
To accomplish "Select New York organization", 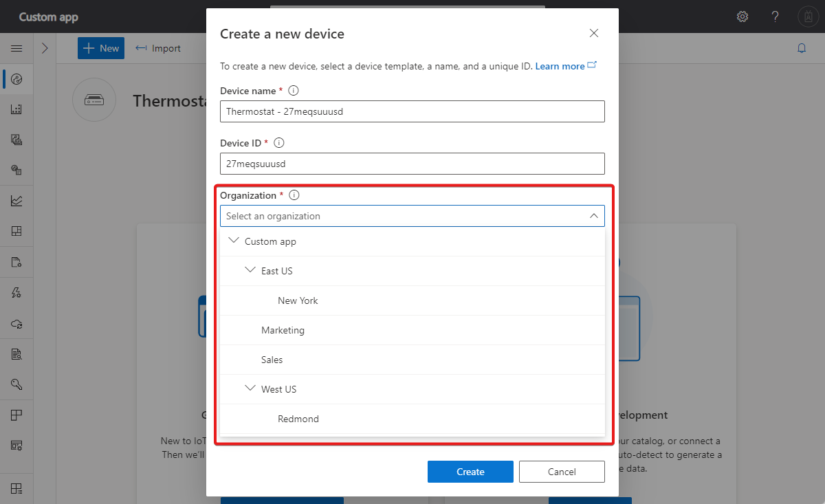I will [412, 300].
